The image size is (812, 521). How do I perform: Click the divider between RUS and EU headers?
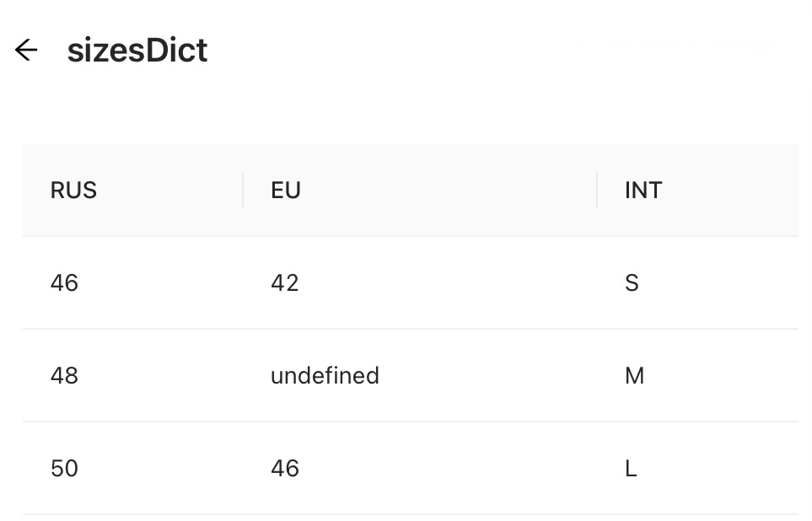(243, 191)
